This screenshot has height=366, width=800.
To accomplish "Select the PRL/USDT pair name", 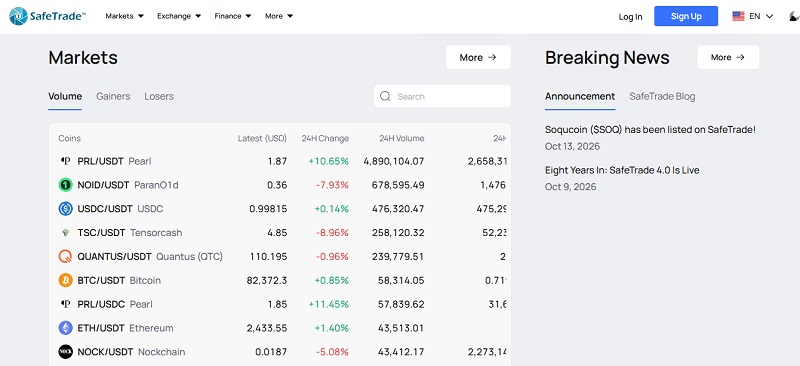I will pyautogui.click(x=101, y=161).
